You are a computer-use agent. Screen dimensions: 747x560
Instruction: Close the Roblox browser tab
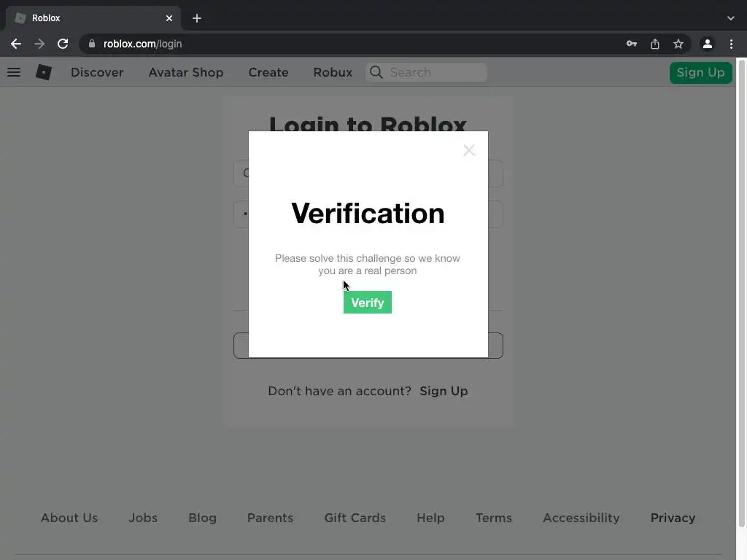tap(169, 18)
